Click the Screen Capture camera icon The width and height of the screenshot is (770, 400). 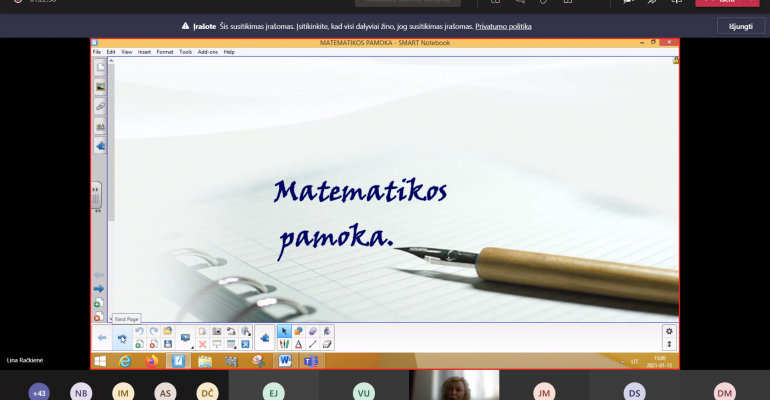217,331
